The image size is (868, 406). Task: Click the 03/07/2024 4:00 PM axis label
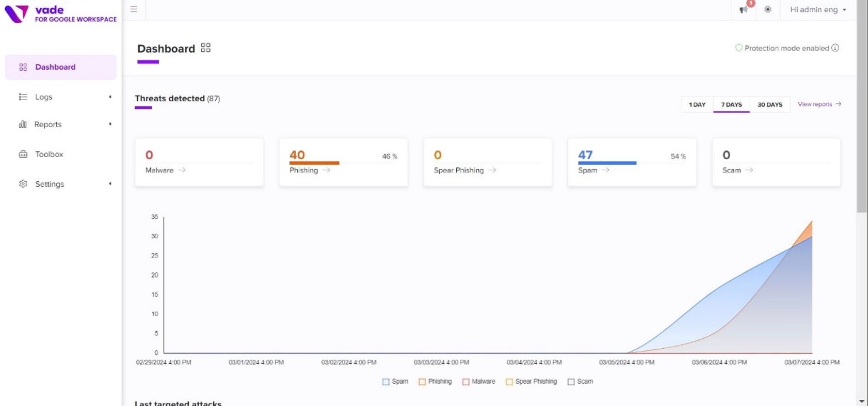(812, 362)
